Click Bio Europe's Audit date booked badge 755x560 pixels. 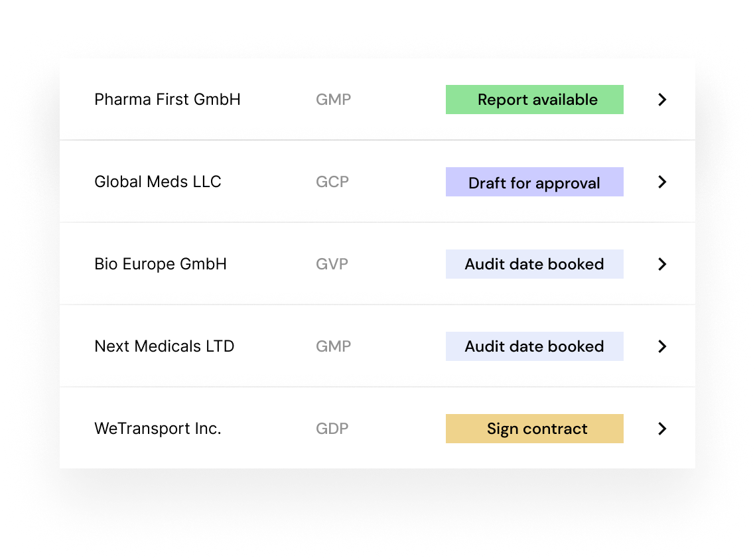(535, 264)
